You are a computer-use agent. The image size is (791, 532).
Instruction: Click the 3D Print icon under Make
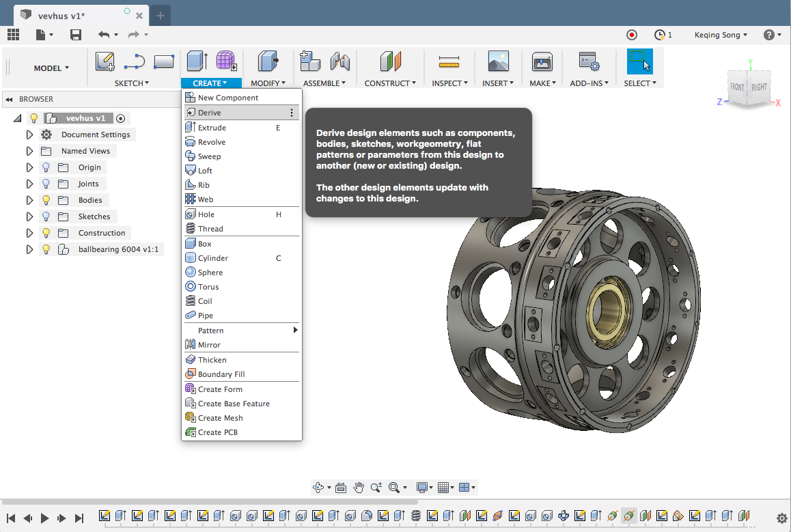(x=542, y=62)
